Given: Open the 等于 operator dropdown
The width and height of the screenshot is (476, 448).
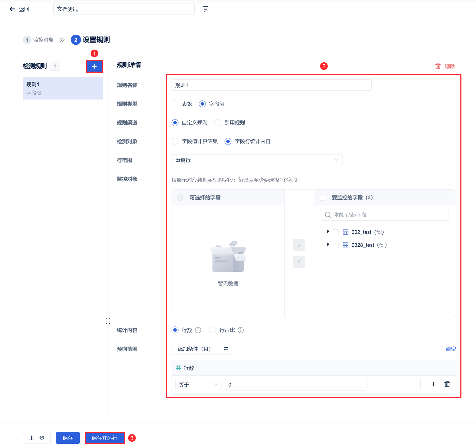Looking at the screenshot, I should (198, 385).
